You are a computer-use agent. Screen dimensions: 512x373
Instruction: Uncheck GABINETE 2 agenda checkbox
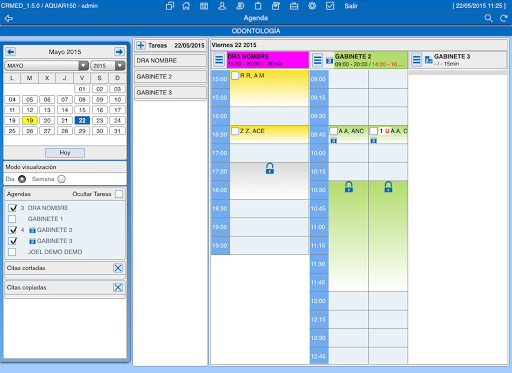(x=12, y=230)
